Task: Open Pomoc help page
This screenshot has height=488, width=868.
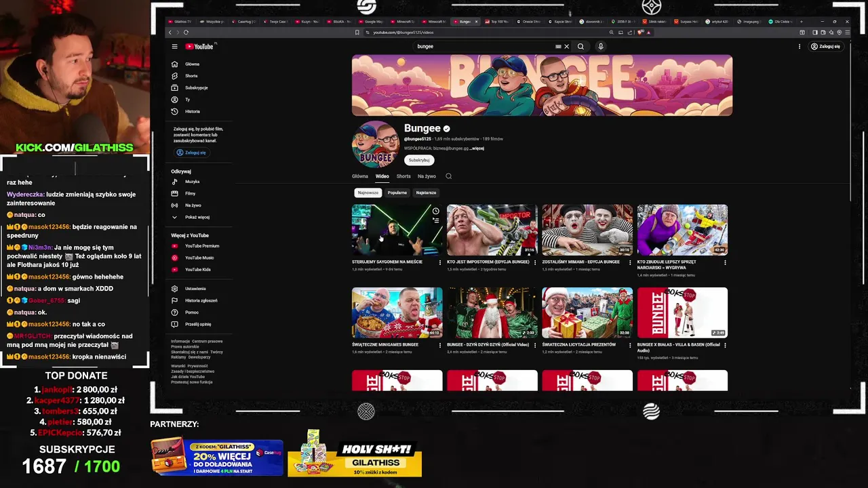Action: point(192,312)
